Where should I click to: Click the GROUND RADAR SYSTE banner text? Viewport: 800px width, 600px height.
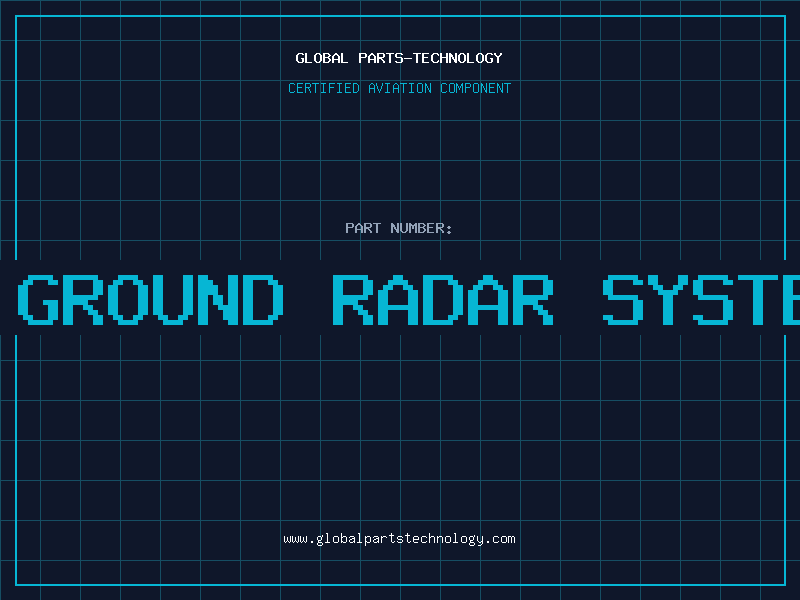(x=409, y=299)
